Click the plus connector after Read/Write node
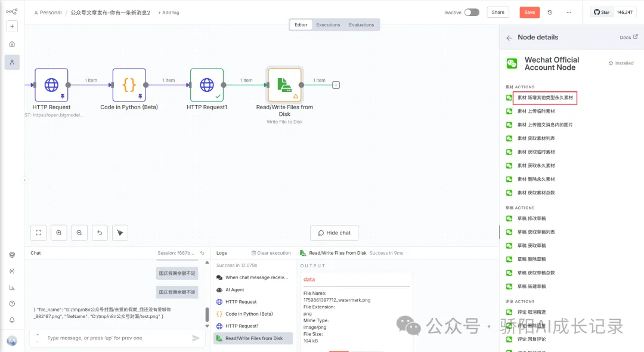The width and height of the screenshot is (644, 352). 336,85
